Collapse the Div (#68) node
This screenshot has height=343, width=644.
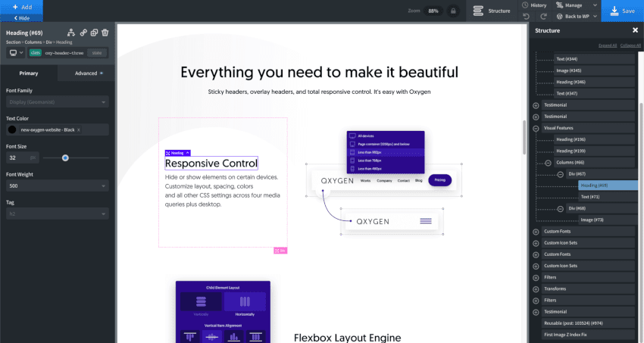[x=560, y=209]
